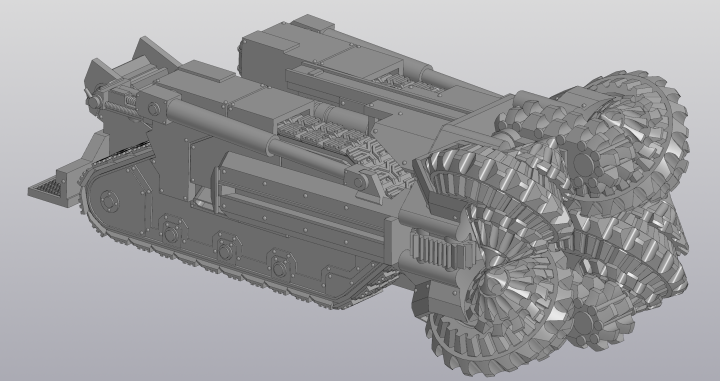
Task: Click the large crawler track drive sprocket wheel
Action: pyautogui.click(x=109, y=201)
